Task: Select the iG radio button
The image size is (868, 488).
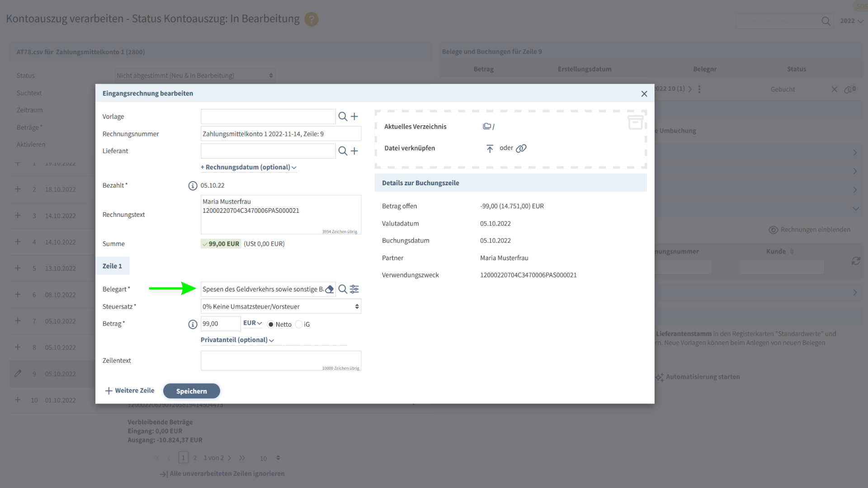Action: 299,324
